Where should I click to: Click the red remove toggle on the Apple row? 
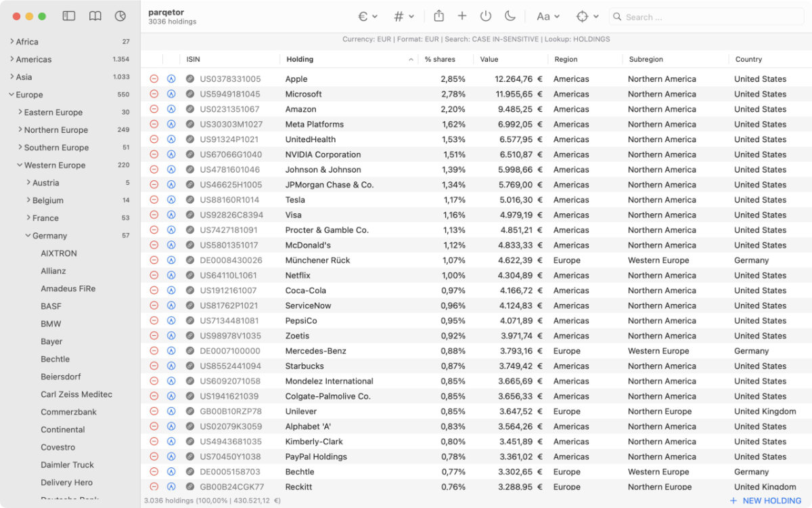(154, 79)
